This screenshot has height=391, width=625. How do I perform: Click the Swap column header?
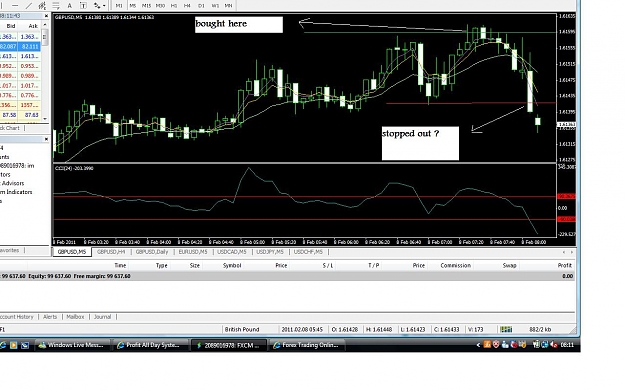pos(509,265)
